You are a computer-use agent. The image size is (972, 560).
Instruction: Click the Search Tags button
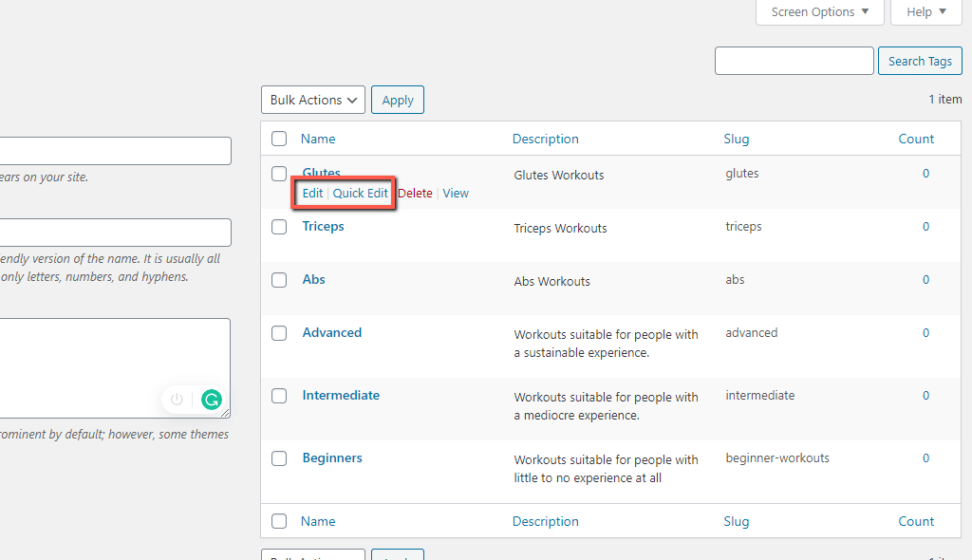[x=920, y=61]
